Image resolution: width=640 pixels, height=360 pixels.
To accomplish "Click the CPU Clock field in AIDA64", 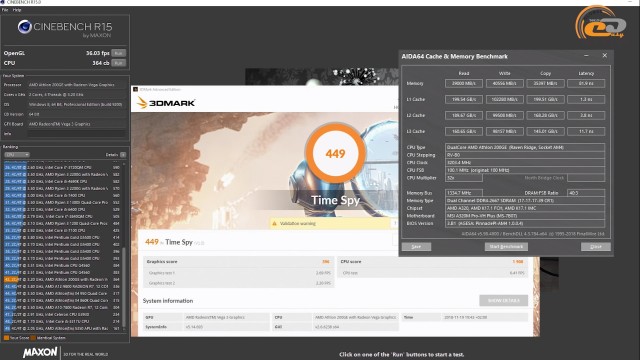I will 525,162.
